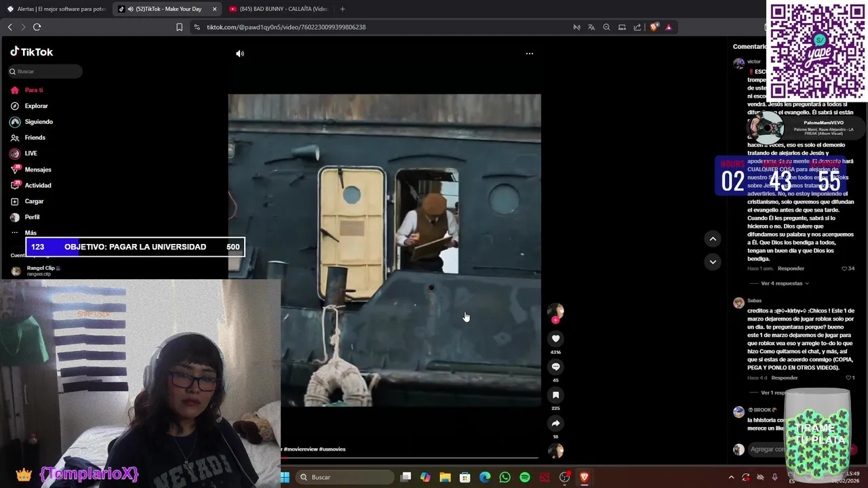Open the sound disc at bottom of actions
The width and height of the screenshot is (868, 488).
tap(555, 451)
